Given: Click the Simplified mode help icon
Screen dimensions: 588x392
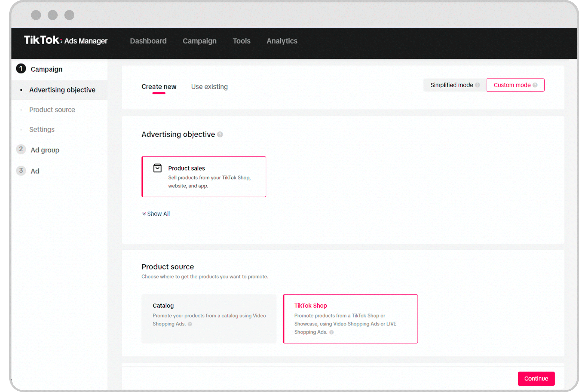Looking at the screenshot, I should click(477, 85).
